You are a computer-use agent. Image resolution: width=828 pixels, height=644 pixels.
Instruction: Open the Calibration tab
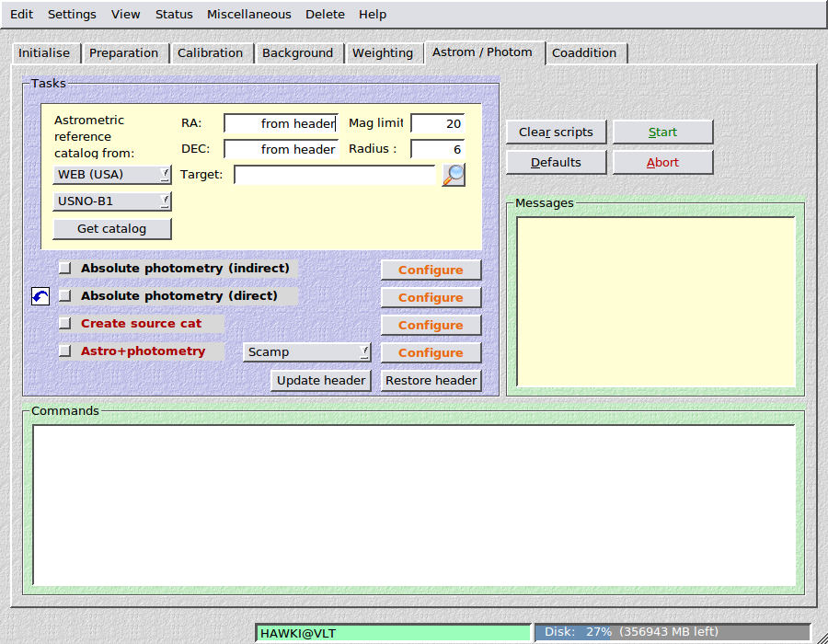[x=210, y=53]
